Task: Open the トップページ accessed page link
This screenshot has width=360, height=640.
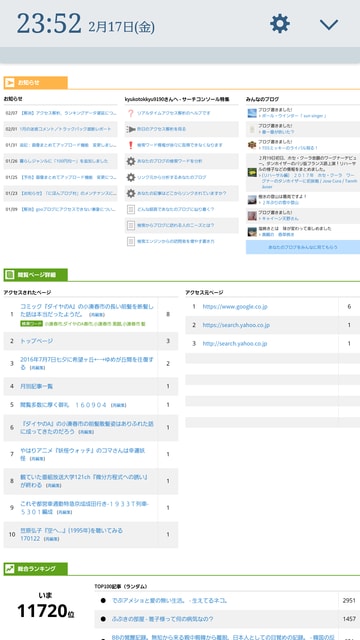Action: click(x=36, y=341)
